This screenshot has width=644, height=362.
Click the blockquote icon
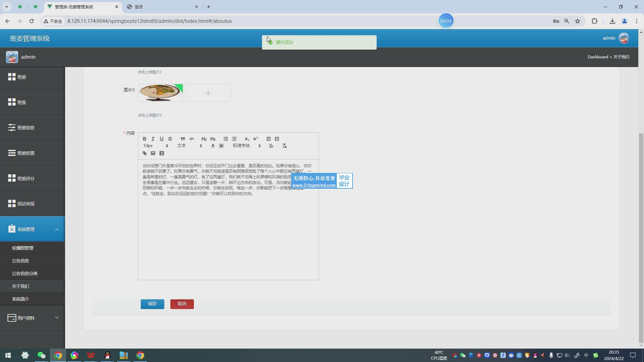(183, 139)
